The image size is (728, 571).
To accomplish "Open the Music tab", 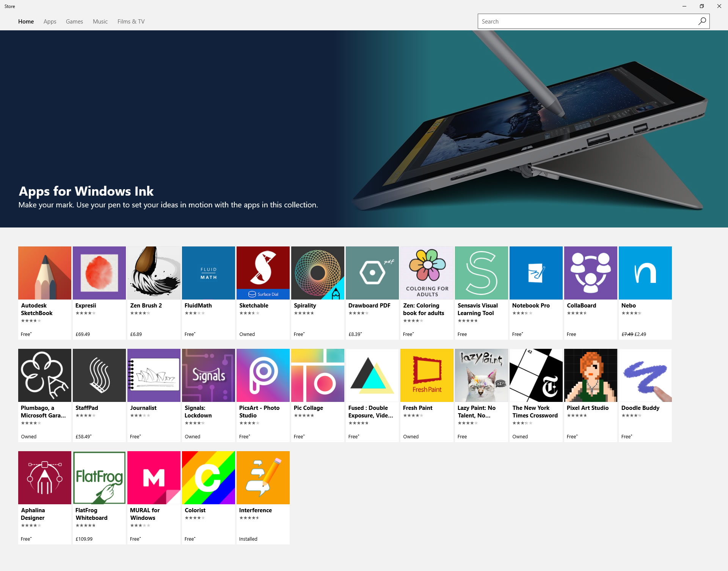I will coord(100,22).
